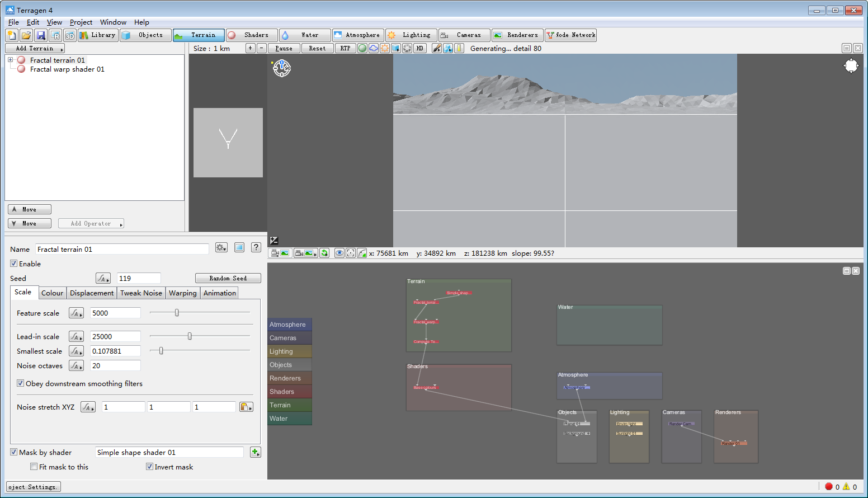Switch to the Lighting layout

pyautogui.click(x=411, y=35)
